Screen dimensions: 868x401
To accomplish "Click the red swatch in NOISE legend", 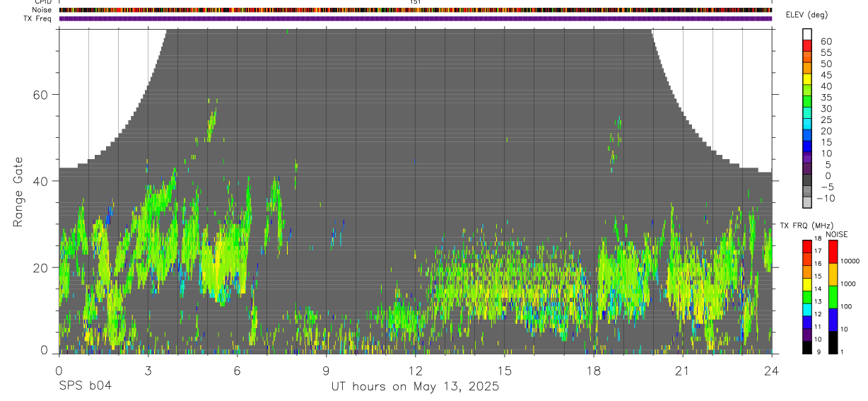I will point(833,252).
